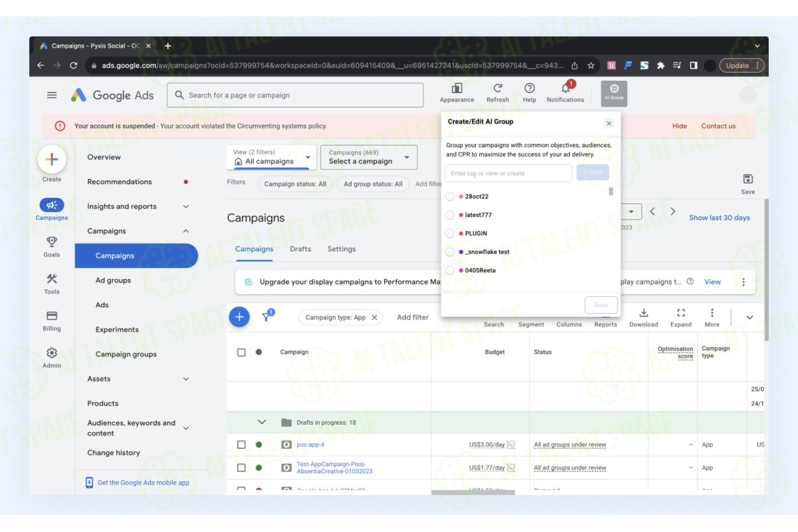Hide the account suspended banner

point(679,126)
